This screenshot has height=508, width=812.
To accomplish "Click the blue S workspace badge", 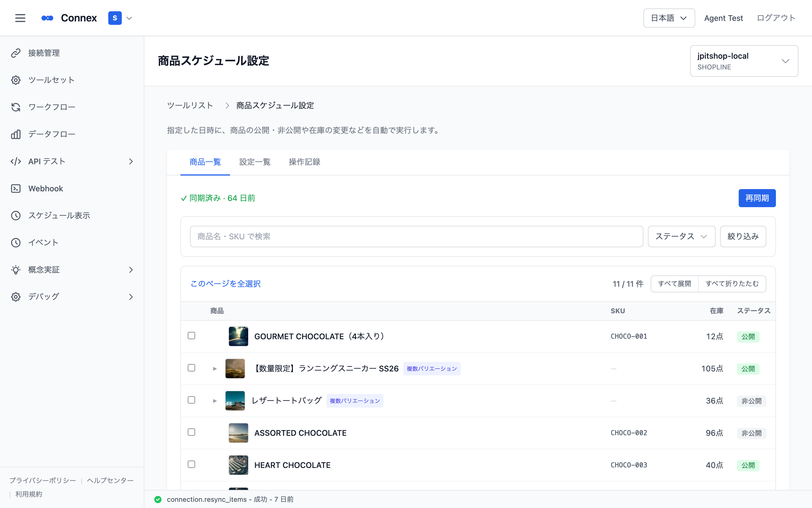I will (115, 18).
